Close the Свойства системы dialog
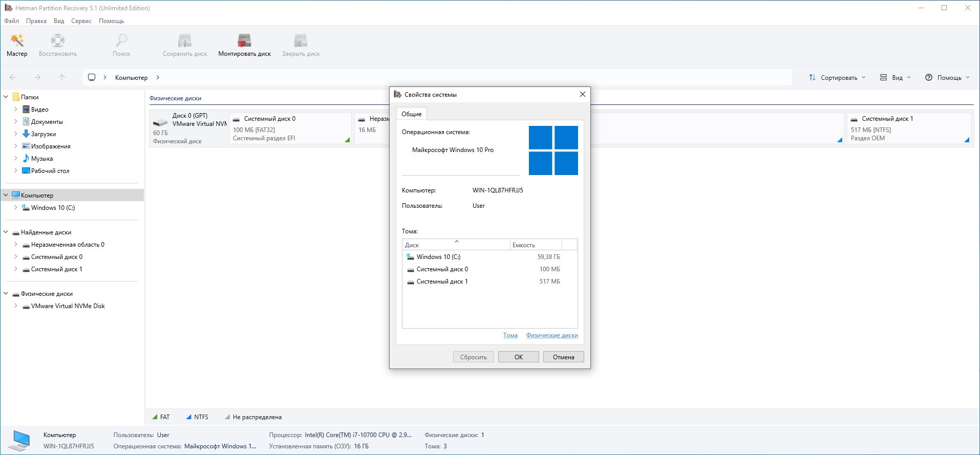 [x=582, y=94]
